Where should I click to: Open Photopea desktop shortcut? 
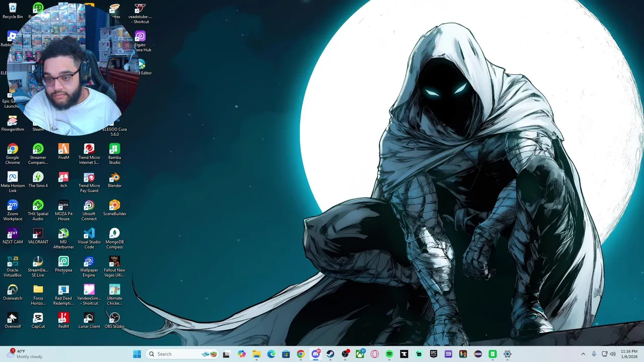[x=63, y=264]
